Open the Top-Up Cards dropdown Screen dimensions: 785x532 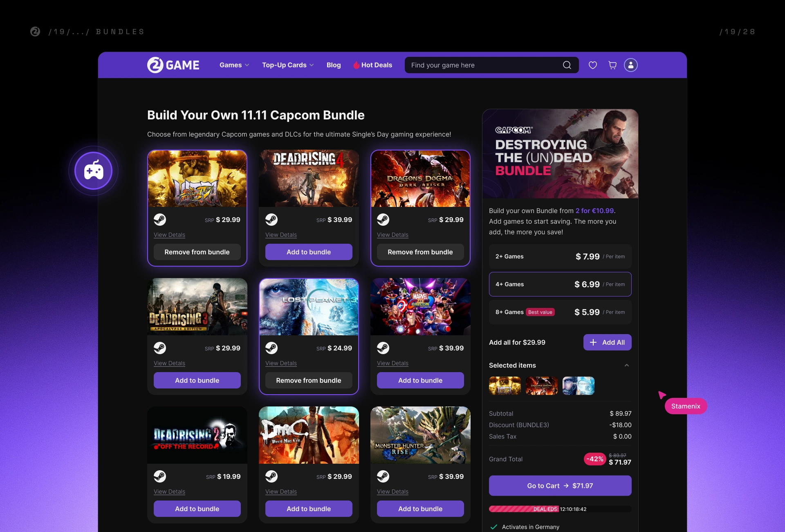(288, 65)
